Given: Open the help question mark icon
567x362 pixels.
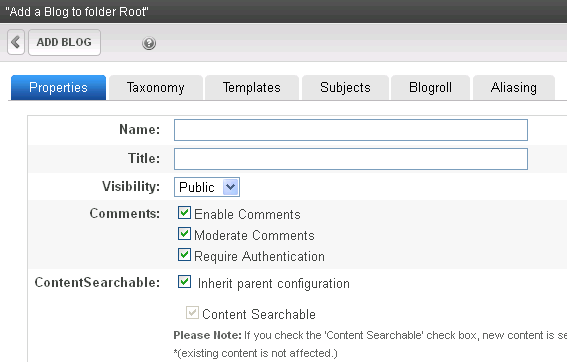Looking at the screenshot, I should 149,43.
